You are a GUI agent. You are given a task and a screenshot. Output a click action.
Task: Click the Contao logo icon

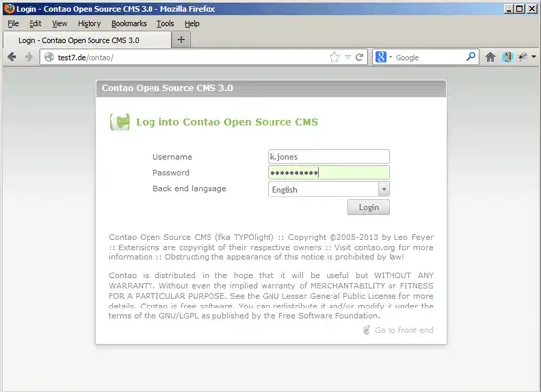120,122
